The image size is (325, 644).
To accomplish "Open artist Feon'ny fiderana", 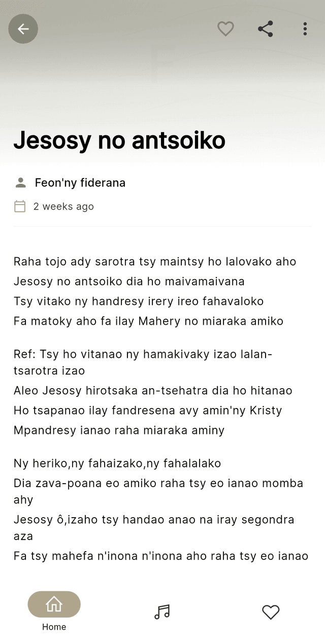I will [x=80, y=183].
